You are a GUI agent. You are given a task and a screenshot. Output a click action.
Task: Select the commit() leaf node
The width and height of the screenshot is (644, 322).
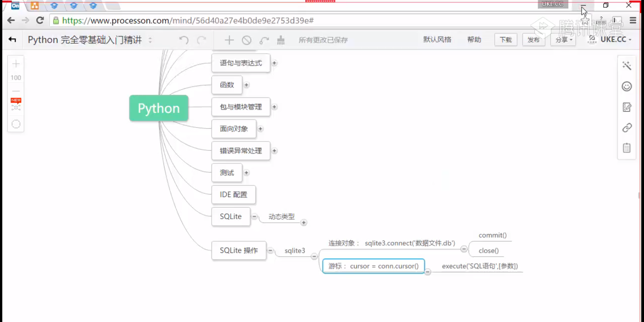(x=493, y=235)
